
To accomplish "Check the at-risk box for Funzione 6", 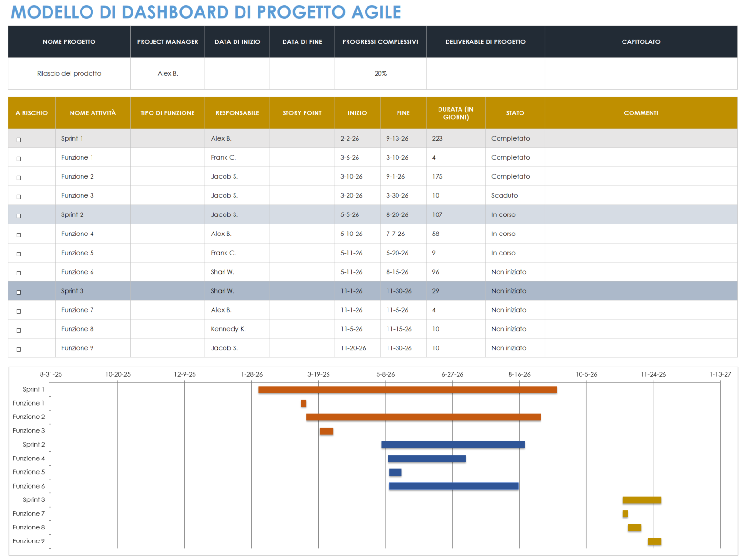I will pyautogui.click(x=19, y=273).
